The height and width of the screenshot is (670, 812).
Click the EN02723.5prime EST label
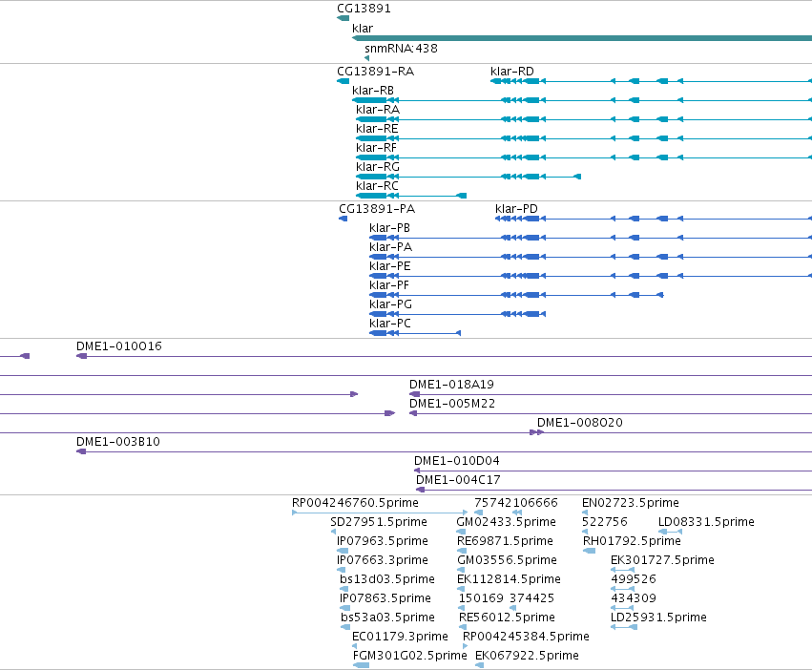pos(631,503)
